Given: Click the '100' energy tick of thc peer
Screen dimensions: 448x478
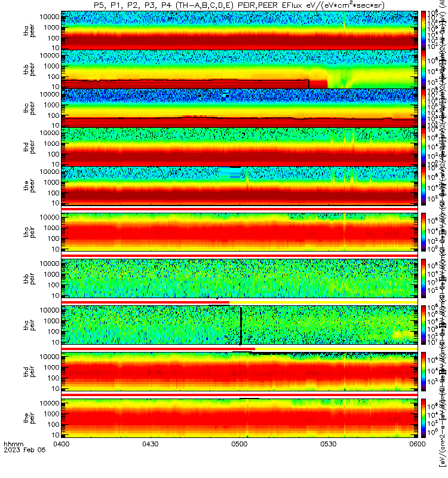Looking at the screenshot, I should 53,115.
